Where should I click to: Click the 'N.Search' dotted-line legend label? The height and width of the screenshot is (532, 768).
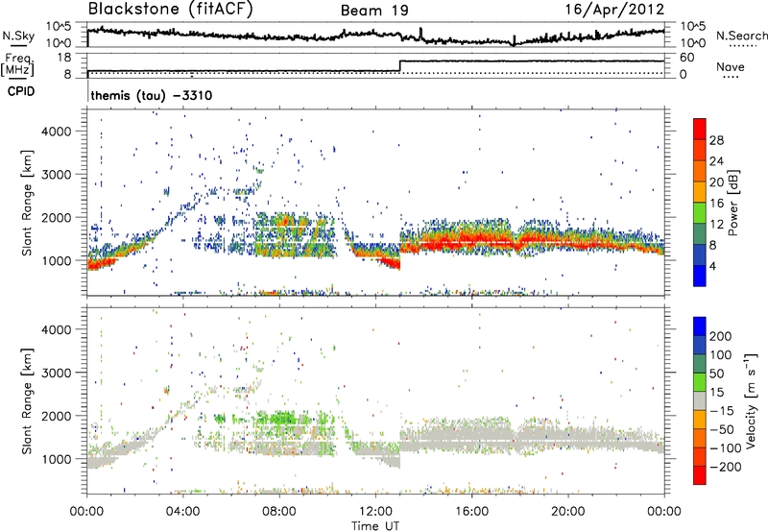tap(741, 36)
